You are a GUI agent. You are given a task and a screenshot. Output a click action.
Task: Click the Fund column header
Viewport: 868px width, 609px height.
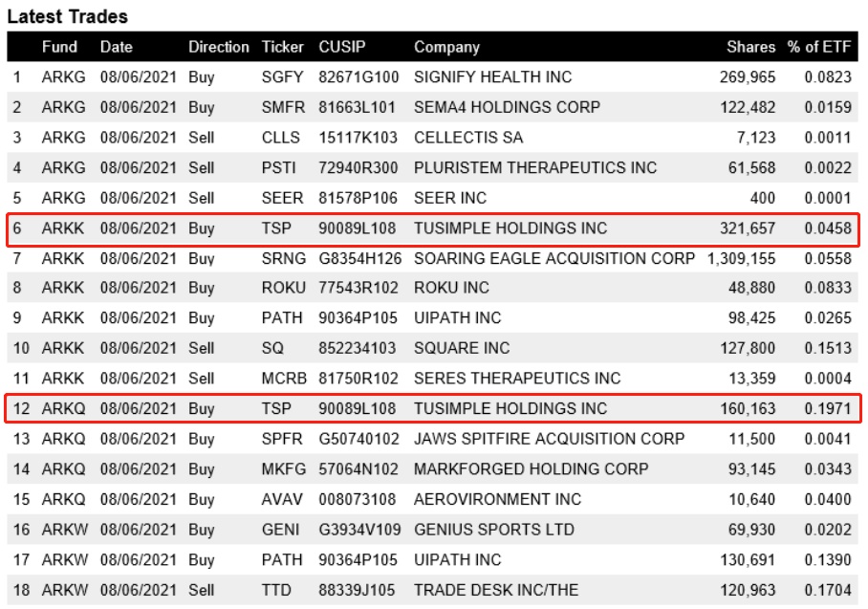pos(58,47)
